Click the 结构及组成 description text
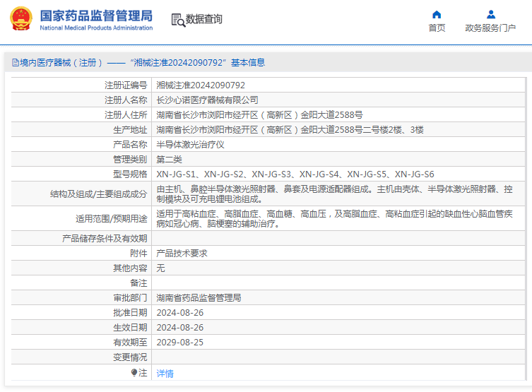532x392 pixels. point(335,194)
